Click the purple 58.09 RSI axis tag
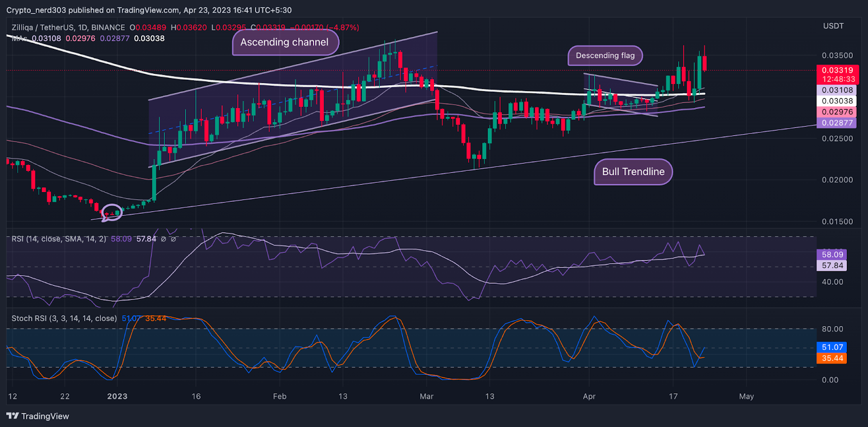Screen dimensions: 868x427 (x=832, y=254)
